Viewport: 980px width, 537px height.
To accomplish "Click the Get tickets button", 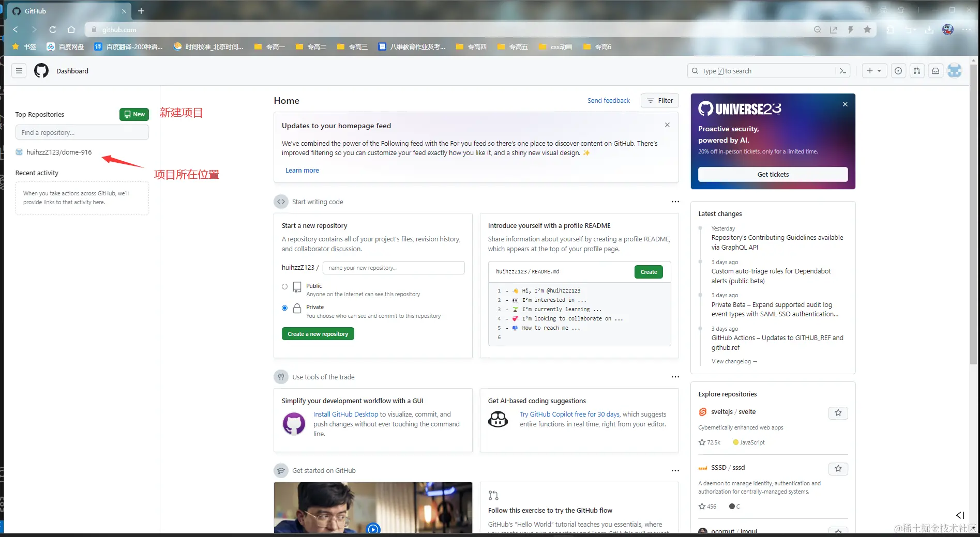I will (773, 174).
